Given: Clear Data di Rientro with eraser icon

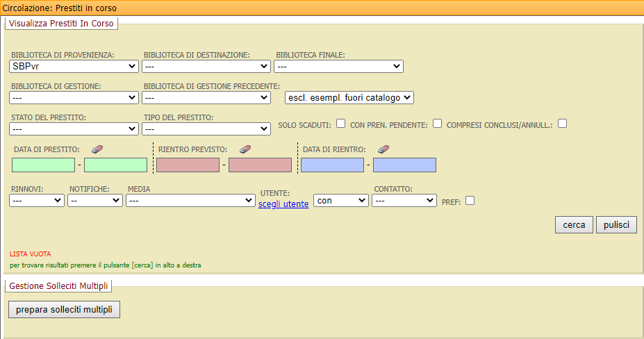Looking at the screenshot, I should 383,149.
